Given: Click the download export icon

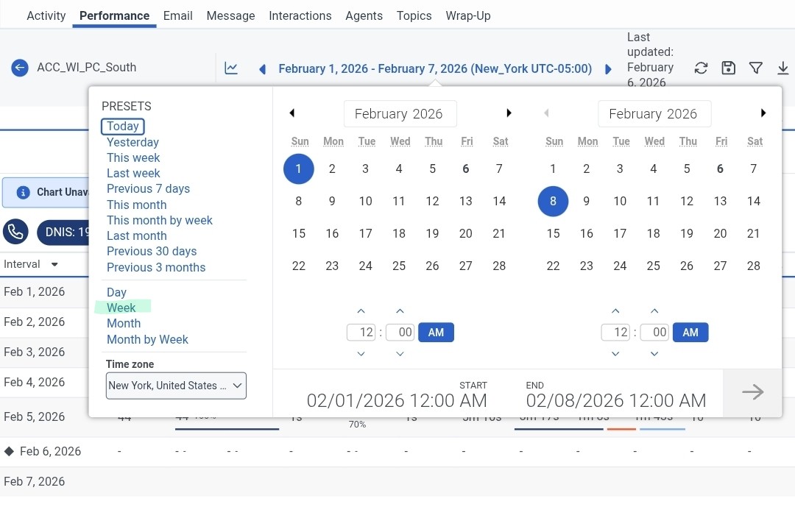Looking at the screenshot, I should pyautogui.click(x=782, y=68).
